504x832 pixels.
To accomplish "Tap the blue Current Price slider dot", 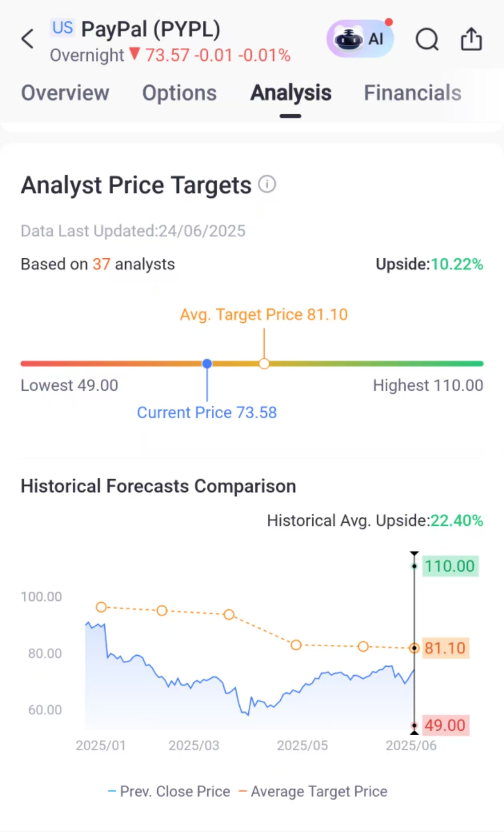I will click(207, 364).
